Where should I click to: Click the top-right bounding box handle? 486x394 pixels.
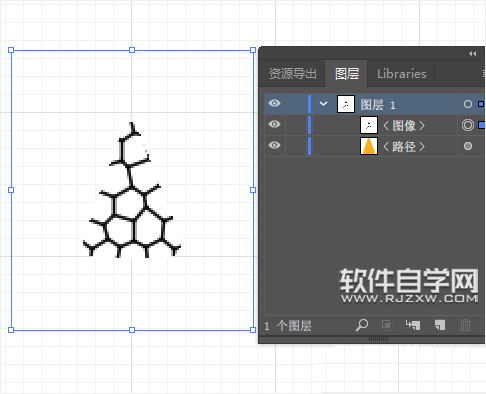253,50
